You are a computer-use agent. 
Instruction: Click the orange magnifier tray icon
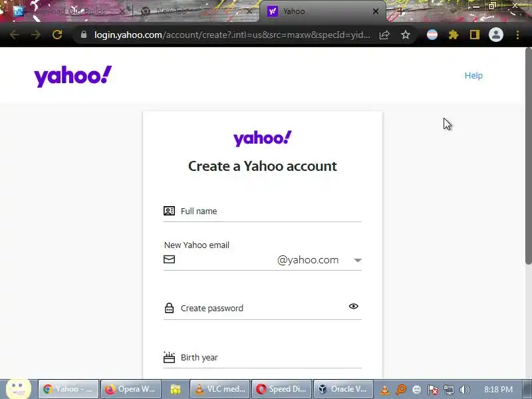pyautogui.click(x=401, y=390)
